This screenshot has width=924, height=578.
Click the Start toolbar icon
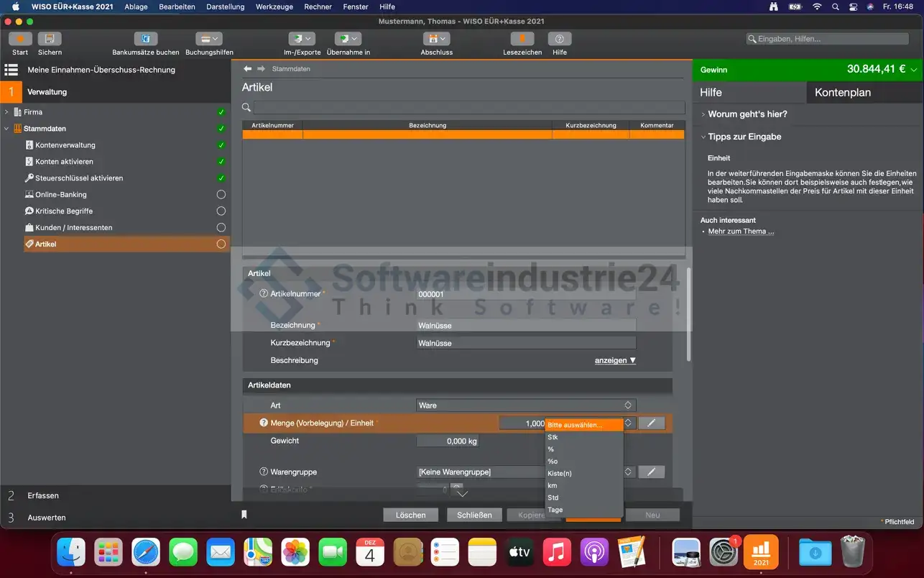click(20, 39)
